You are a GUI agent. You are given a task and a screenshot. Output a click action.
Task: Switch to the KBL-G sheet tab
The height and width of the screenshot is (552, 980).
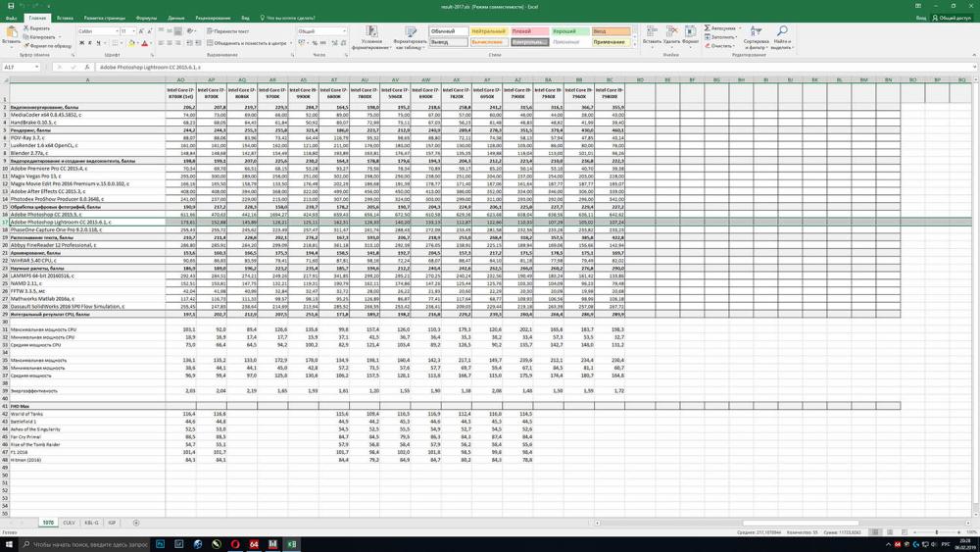[x=92, y=523]
